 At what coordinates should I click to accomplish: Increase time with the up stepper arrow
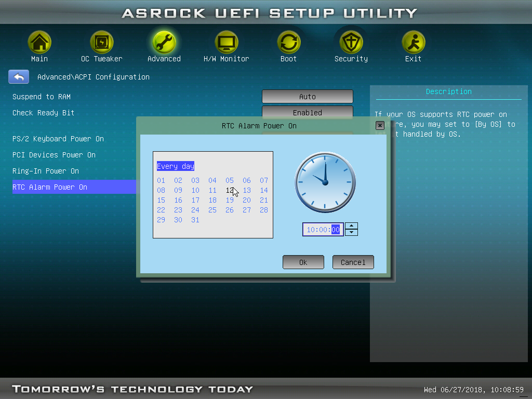click(351, 226)
